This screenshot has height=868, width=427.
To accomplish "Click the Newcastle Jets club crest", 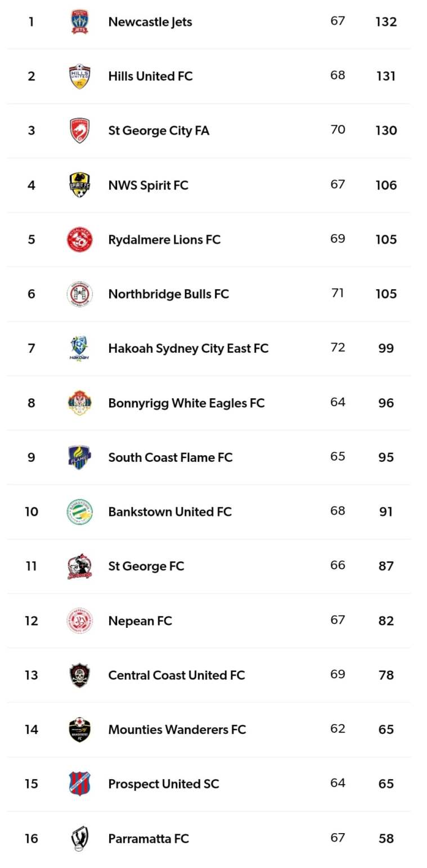I will (79, 22).
